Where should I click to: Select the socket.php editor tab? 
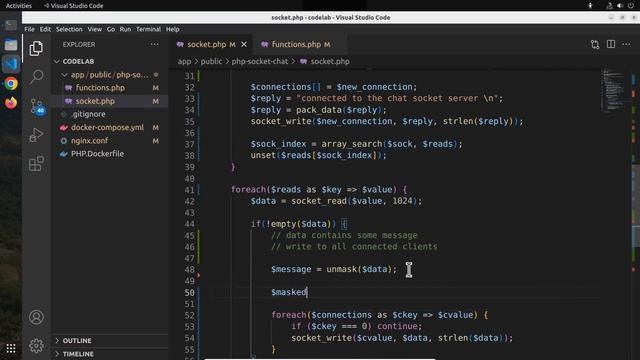[x=211, y=44]
